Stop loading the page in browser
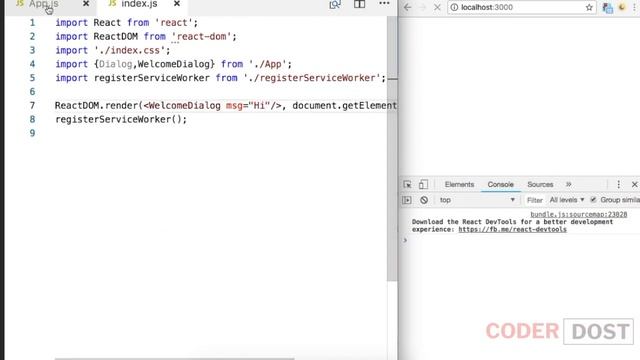This screenshot has height=360, width=640. click(437, 7)
